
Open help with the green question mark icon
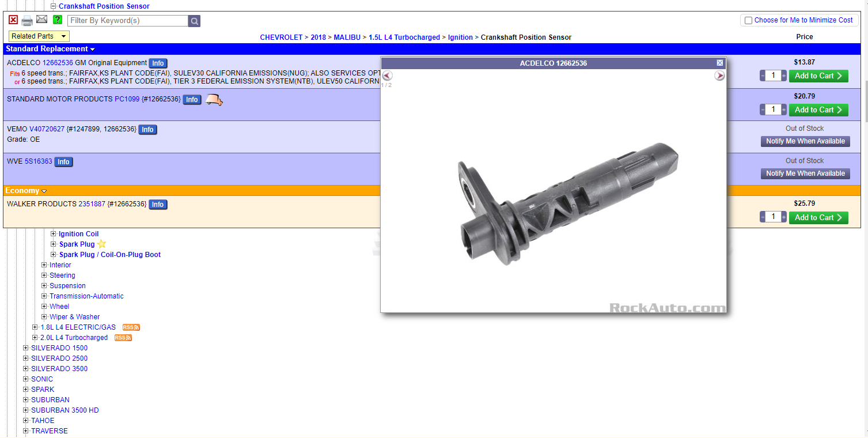[58, 20]
